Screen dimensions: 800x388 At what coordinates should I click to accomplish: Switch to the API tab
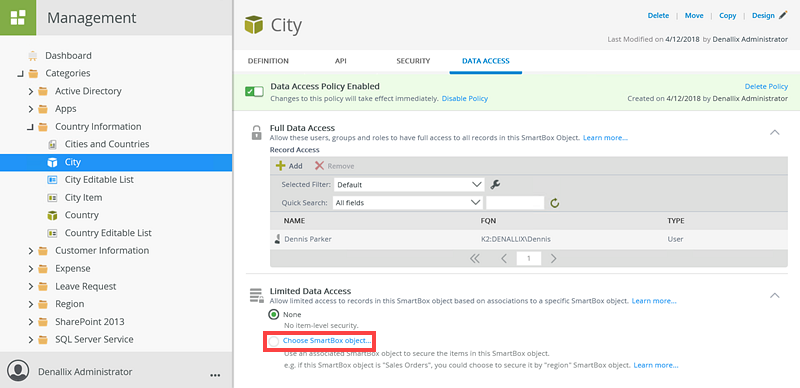341,61
